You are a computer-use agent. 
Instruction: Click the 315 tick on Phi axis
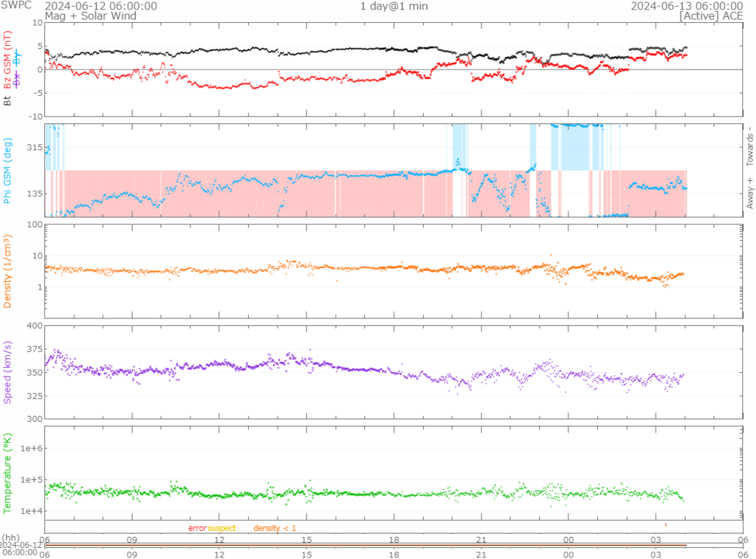[x=35, y=147]
